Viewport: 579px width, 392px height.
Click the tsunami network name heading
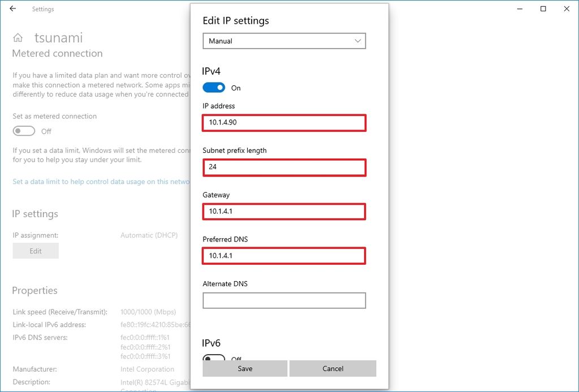point(58,37)
